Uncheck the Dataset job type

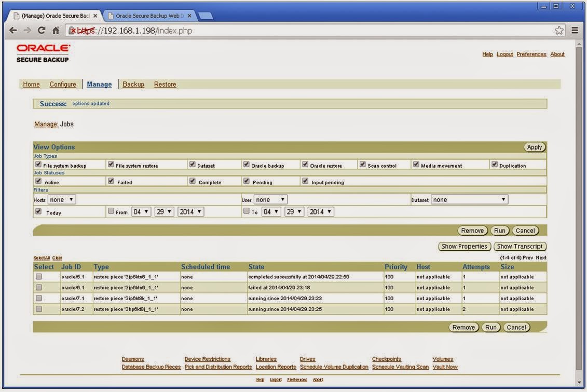click(193, 165)
